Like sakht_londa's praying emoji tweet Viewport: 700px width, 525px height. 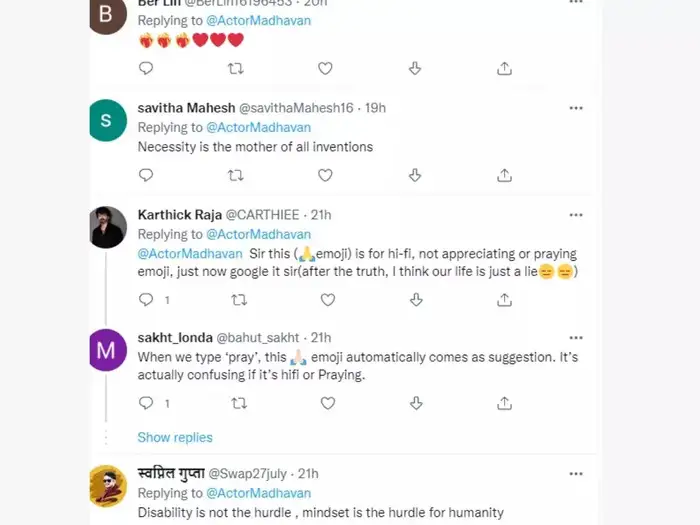coord(325,403)
